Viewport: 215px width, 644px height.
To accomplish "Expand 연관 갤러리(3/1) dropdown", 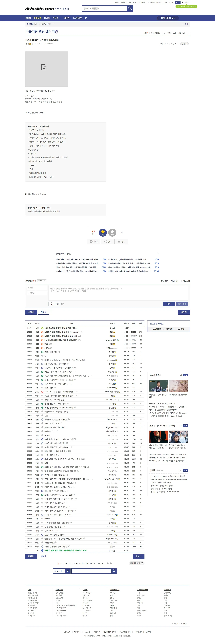I will [x=158, y=33].
